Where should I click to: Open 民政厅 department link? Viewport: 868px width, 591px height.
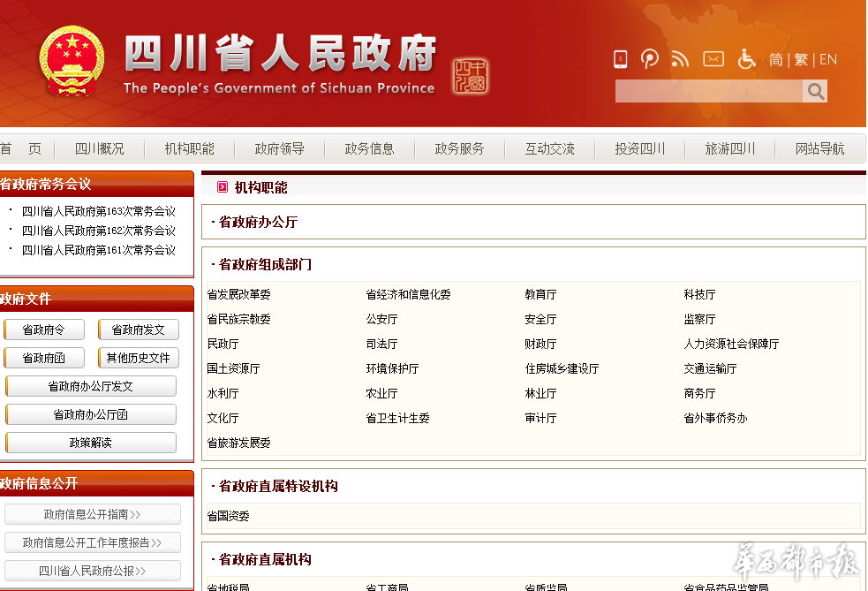(x=223, y=344)
